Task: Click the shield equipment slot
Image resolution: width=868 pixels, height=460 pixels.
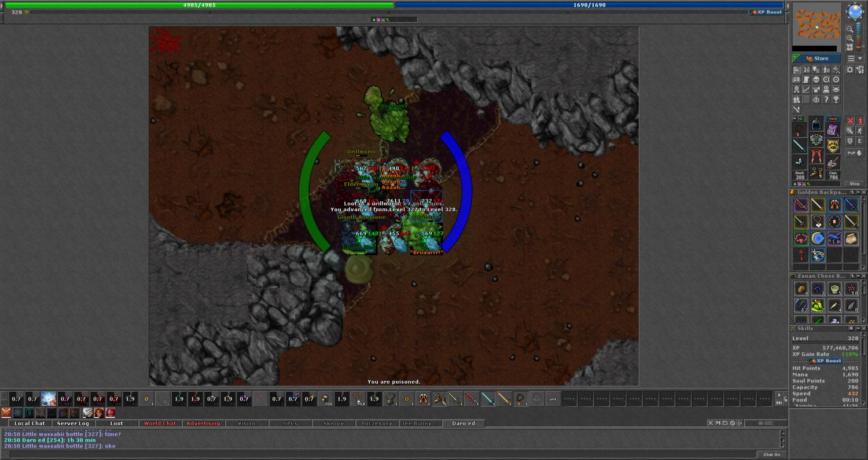Action: click(x=833, y=146)
